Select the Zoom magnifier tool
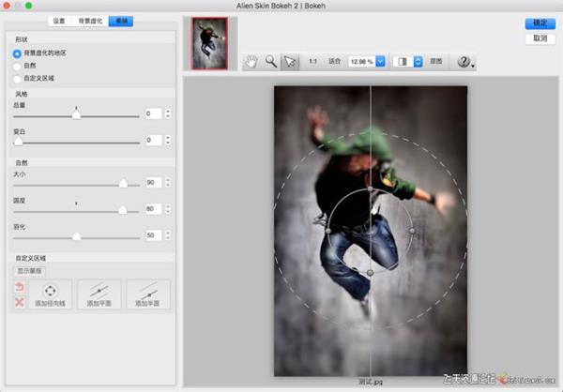563x392 pixels. 270,62
